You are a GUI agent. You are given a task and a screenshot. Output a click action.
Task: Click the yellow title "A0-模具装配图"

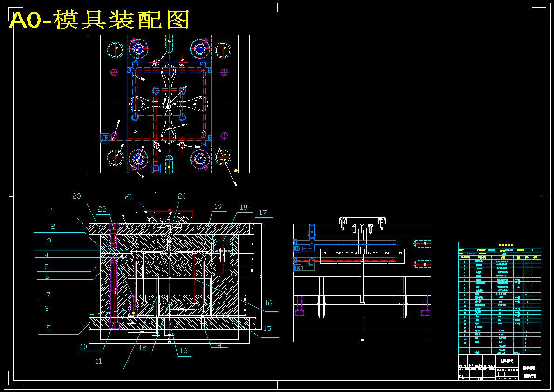pos(99,20)
